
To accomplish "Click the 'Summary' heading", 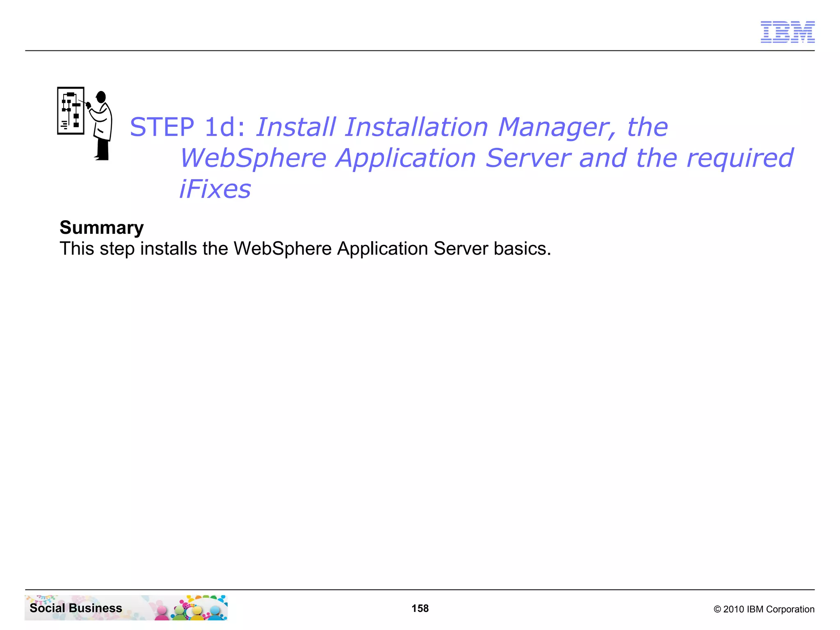I will pyautogui.click(x=102, y=228).
